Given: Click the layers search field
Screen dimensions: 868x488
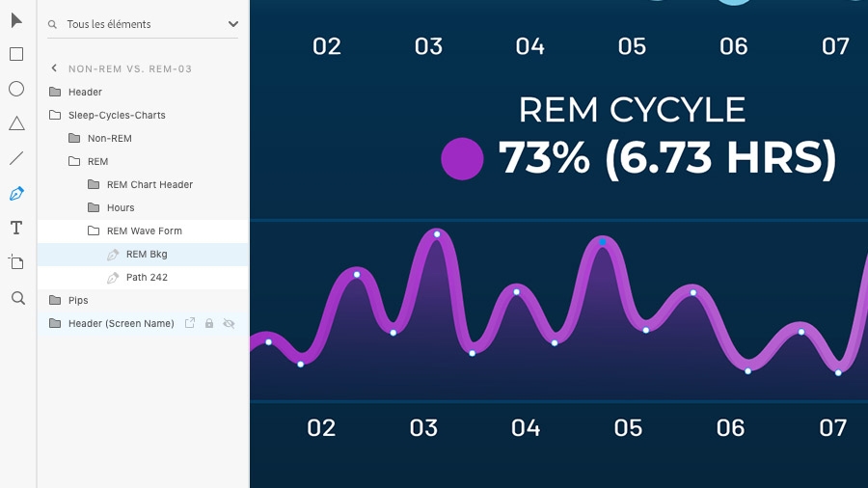Looking at the screenshot, I should pos(135,24).
